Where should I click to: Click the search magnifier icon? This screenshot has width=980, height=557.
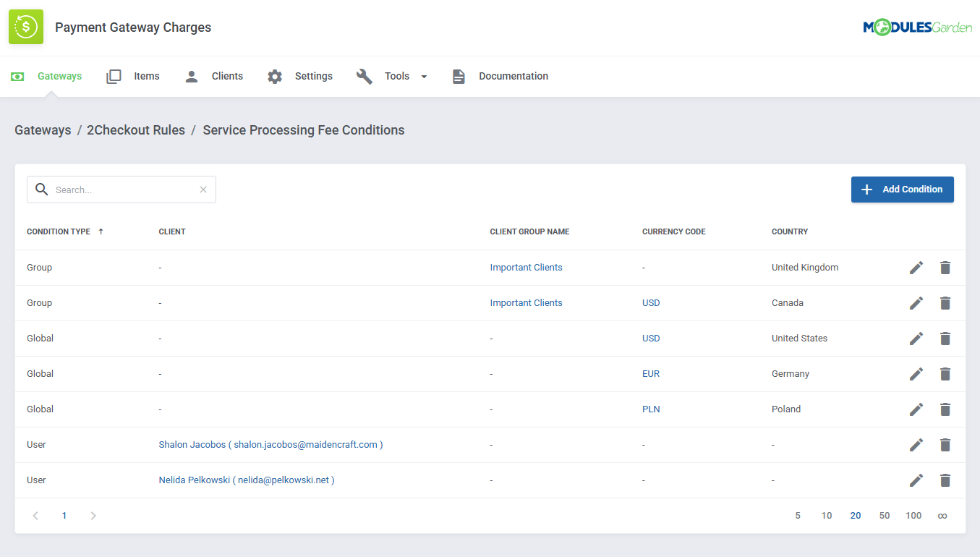(x=41, y=189)
